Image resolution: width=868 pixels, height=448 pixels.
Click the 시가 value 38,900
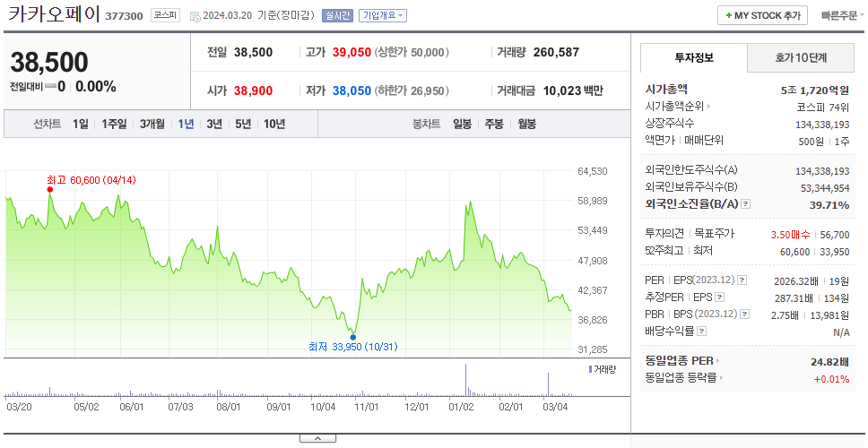[253, 90]
